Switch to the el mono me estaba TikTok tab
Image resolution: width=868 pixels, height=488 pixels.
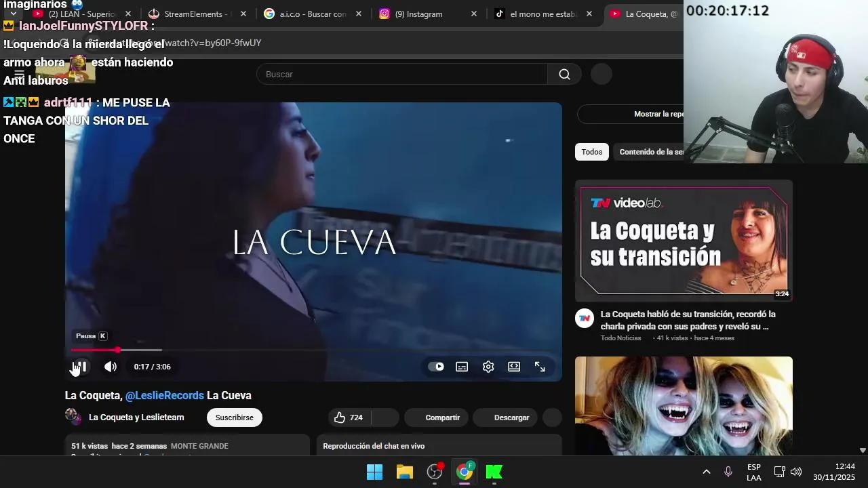542,14
